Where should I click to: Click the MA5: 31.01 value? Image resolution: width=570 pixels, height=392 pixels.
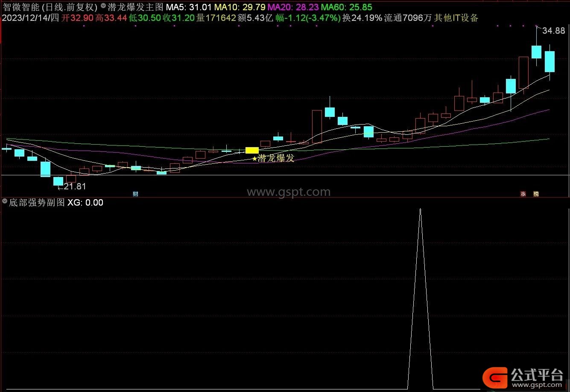(x=188, y=7)
